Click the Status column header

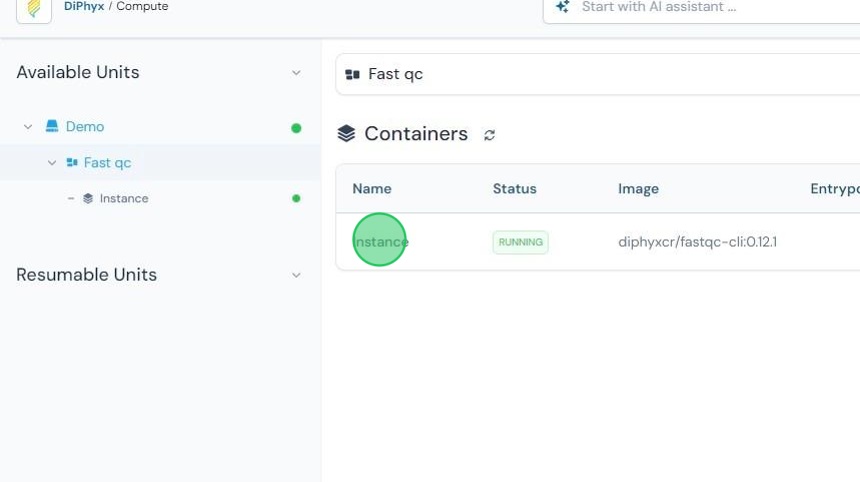(x=514, y=189)
